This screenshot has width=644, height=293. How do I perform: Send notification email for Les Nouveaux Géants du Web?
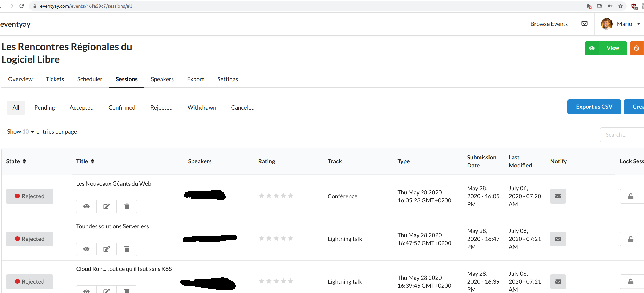tap(558, 196)
